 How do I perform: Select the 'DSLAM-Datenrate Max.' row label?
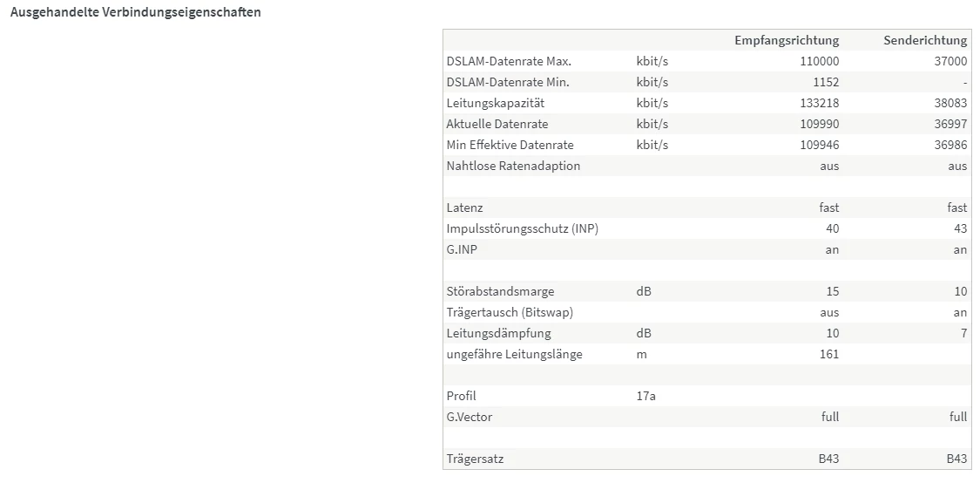tap(509, 61)
